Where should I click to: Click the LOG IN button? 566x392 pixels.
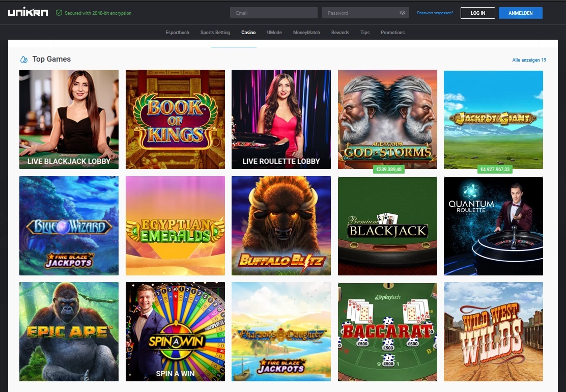477,13
